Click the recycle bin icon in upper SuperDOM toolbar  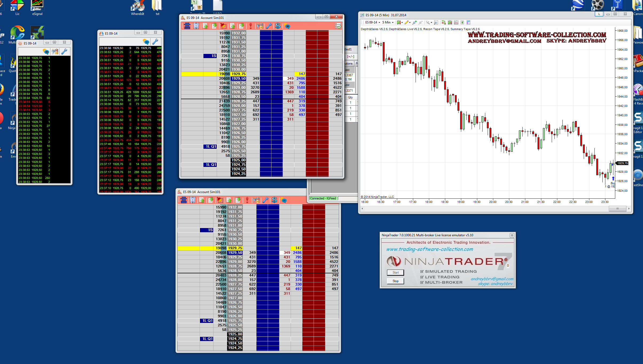pos(196,26)
